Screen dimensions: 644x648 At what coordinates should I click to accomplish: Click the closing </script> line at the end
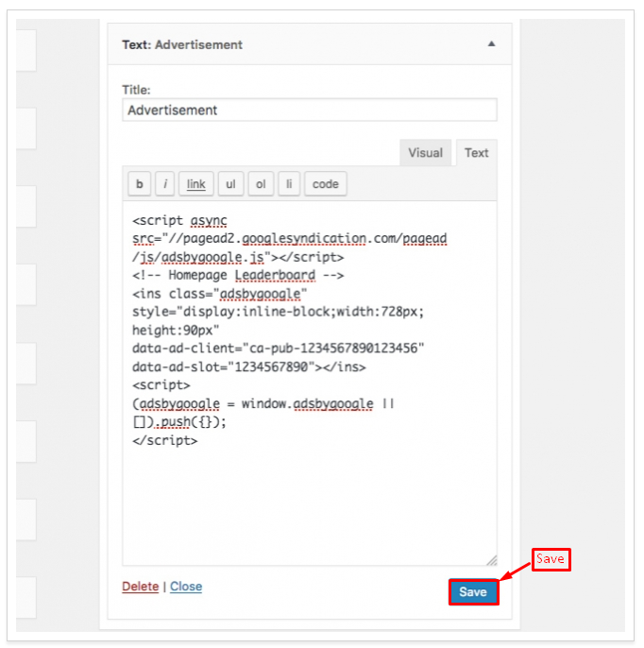coord(165,440)
